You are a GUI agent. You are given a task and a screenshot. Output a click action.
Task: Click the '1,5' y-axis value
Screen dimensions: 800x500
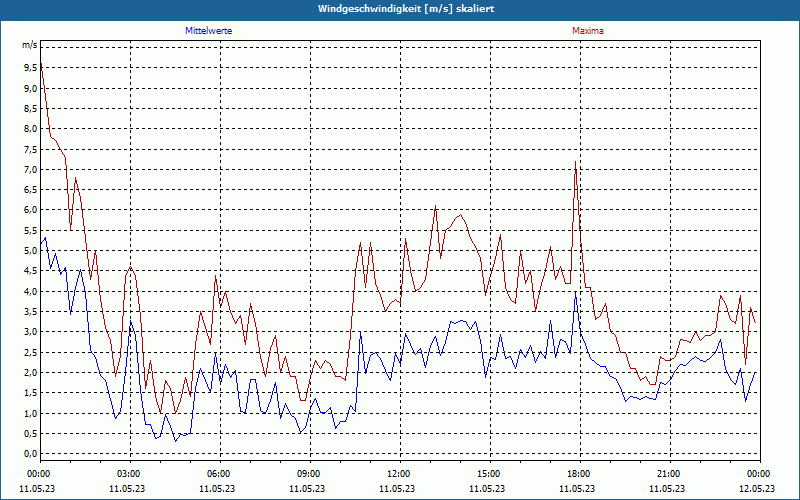(x=31, y=392)
